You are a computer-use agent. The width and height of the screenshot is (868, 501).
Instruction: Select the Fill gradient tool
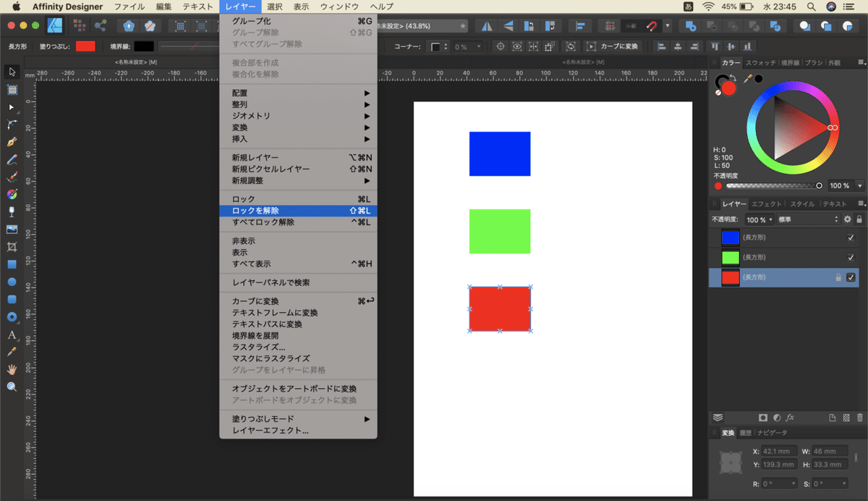(x=12, y=194)
